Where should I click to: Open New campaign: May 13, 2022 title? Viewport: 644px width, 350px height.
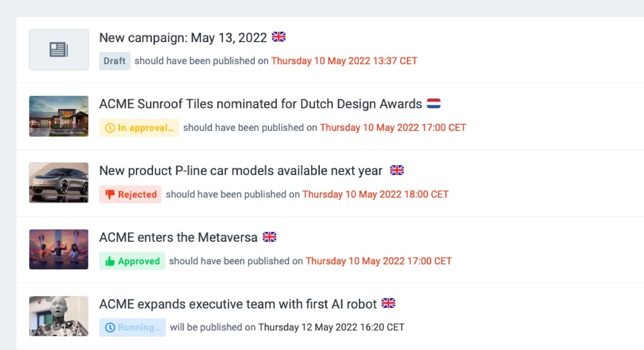point(183,37)
